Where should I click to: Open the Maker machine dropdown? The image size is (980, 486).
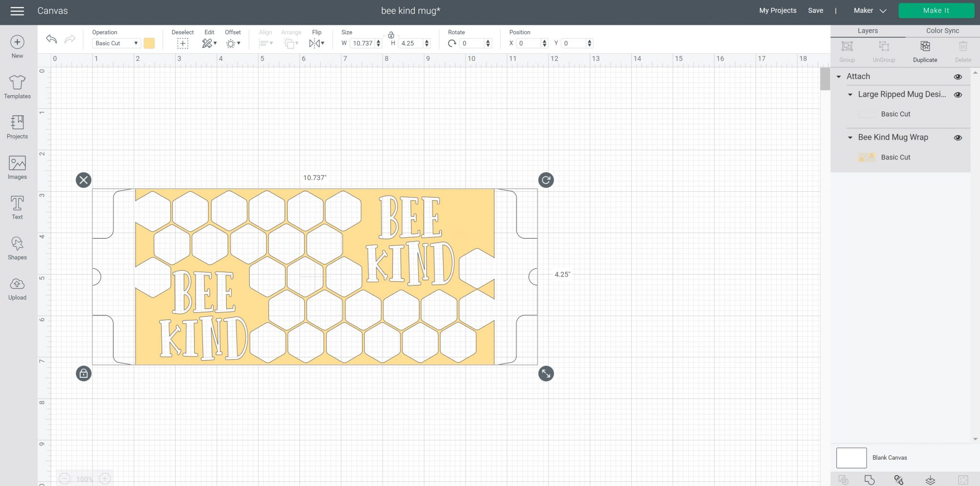click(869, 11)
